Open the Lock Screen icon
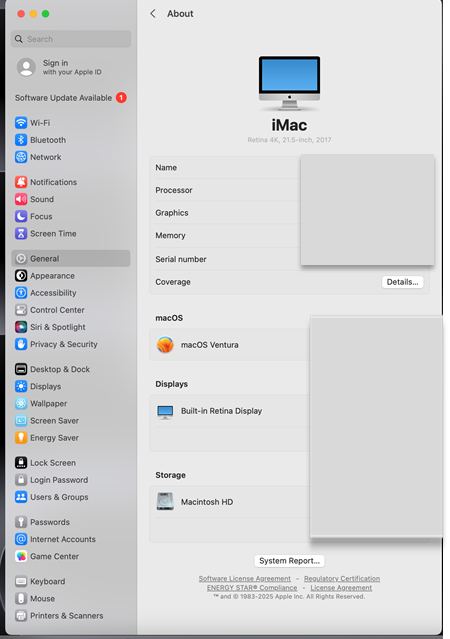 click(x=21, y=463)
